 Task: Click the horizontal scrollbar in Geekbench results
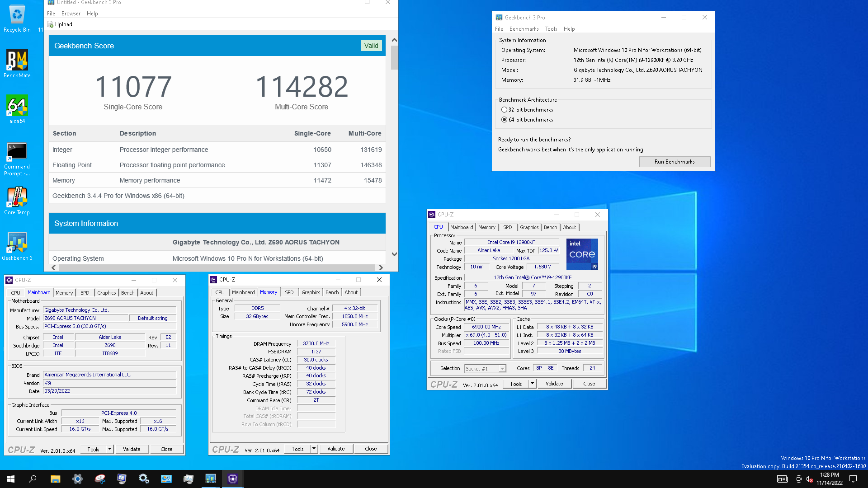[x=217, y=267]
